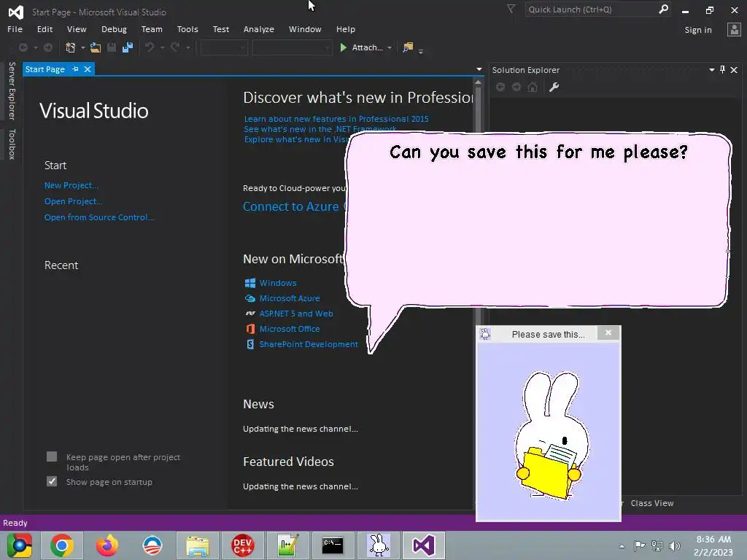Image resolution: width=747 pixels, height=560 pixels.
Task: Click 'Learn about new features in Professional 2015'
Action: click(x=336, y=119)
